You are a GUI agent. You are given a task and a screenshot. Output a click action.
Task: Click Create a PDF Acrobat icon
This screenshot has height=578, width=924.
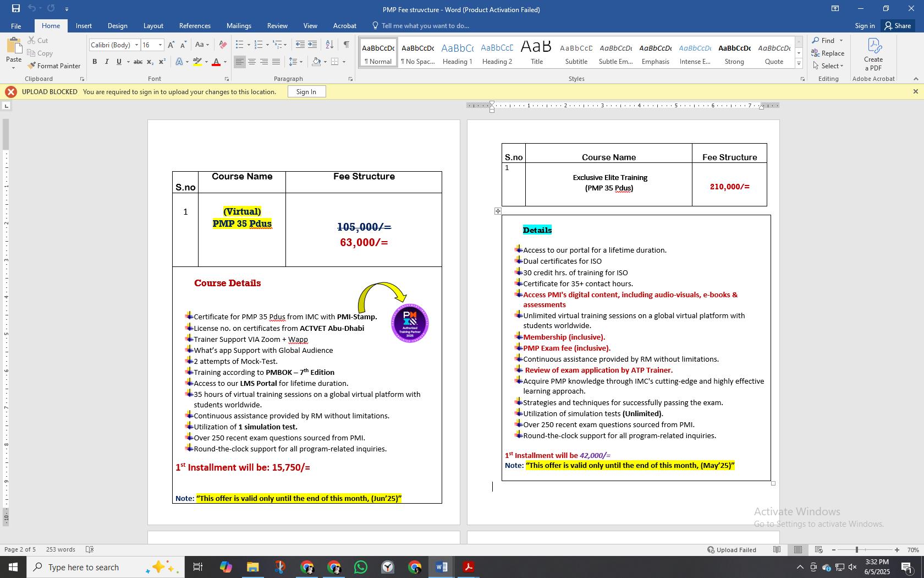[x=873, y=54]
